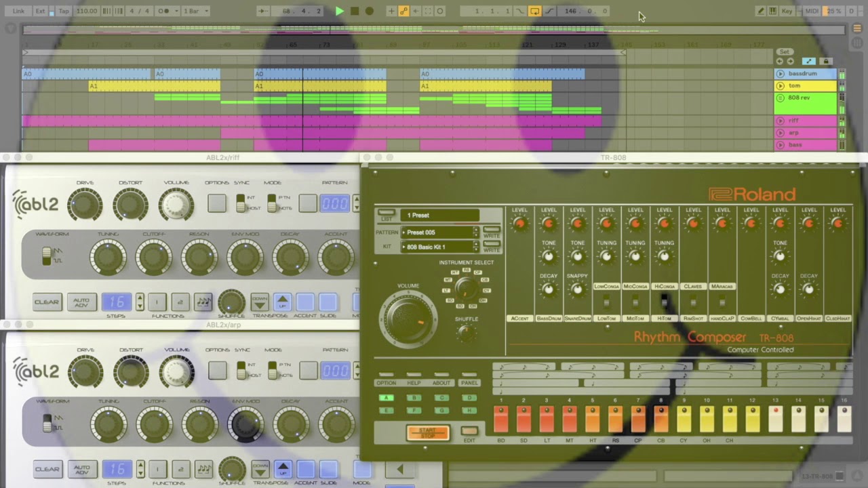Toggle the computer MIDI keyboard icon
The height and width of the screenshot is (488, 868).
click(773, 11)
